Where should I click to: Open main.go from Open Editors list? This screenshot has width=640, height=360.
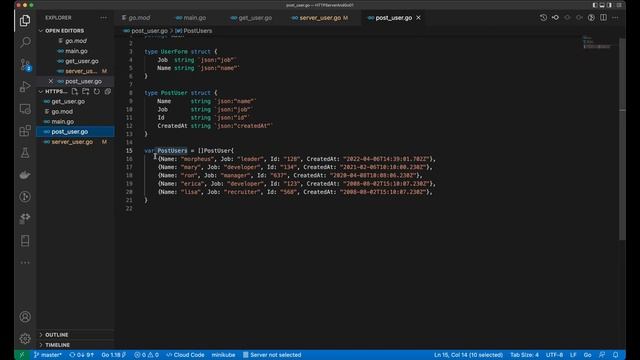(x=75, y=51)
